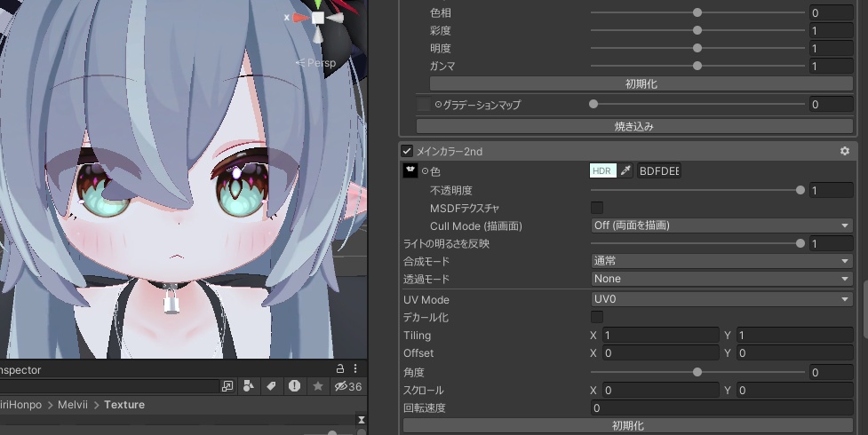
Task: Click the Search by Type icon
Action: point(249,386)
